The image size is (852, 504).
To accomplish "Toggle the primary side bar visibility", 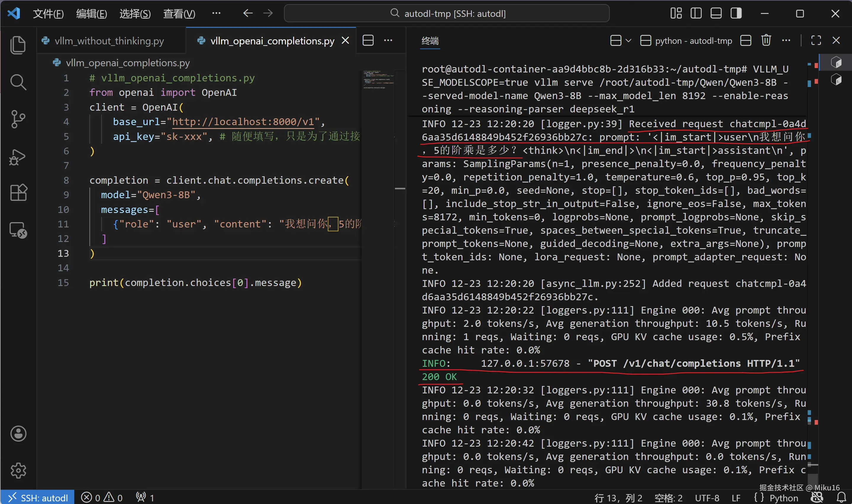I will 696,14.
